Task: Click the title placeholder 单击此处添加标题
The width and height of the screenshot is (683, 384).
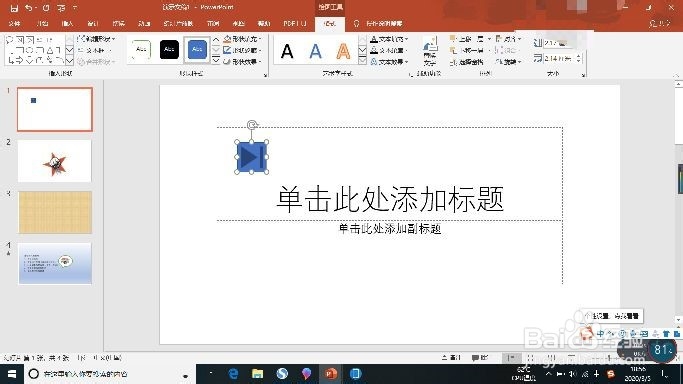Action: coord(390,199)
